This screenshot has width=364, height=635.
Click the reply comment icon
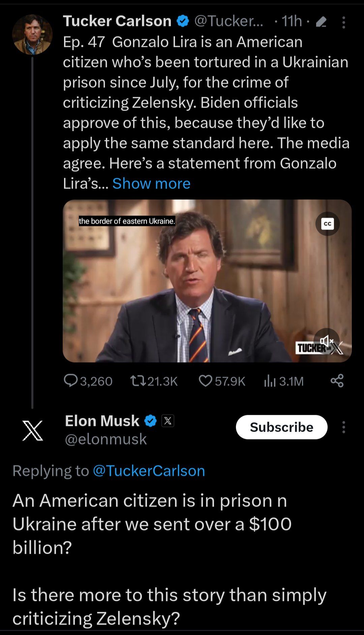click(x=71, y=381)
